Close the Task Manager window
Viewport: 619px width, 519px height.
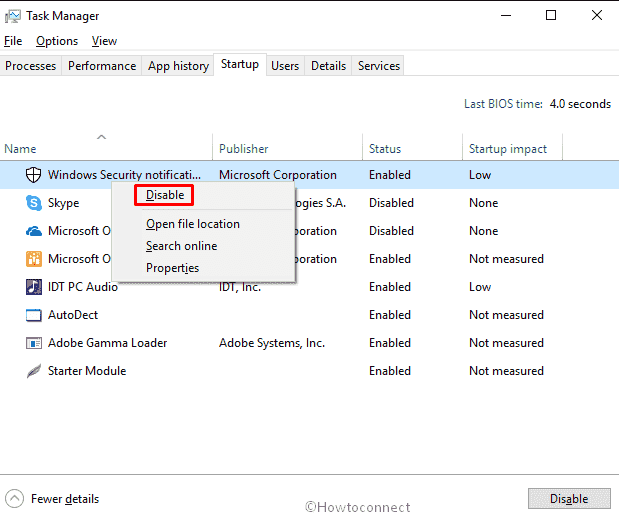596,15
